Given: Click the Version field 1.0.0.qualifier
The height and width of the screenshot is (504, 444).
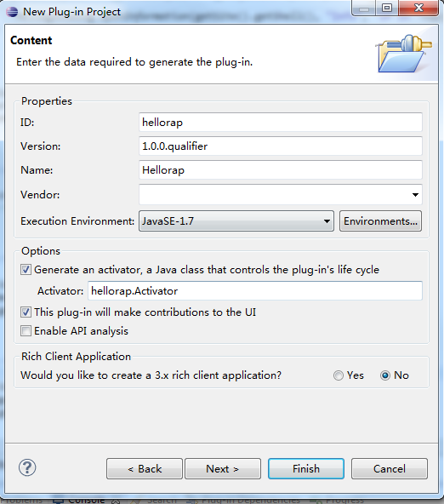Looking at the screenshot, I should 281,146.
